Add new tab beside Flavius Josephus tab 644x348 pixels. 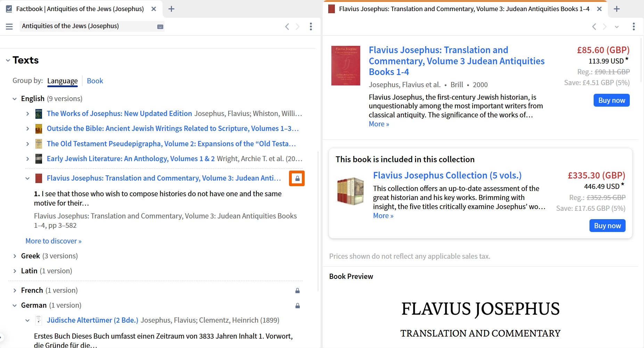coord(617,9)
